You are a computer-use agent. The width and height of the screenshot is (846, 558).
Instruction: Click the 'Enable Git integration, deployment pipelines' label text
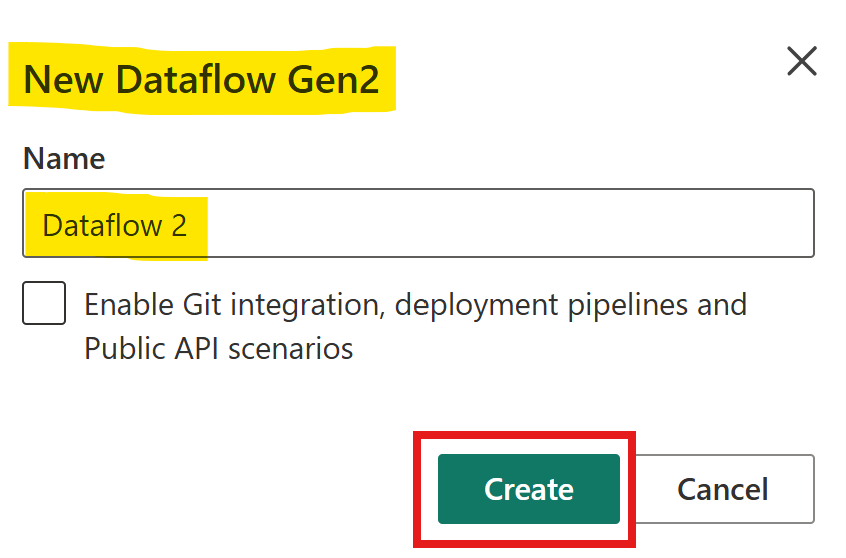point(415,326)
